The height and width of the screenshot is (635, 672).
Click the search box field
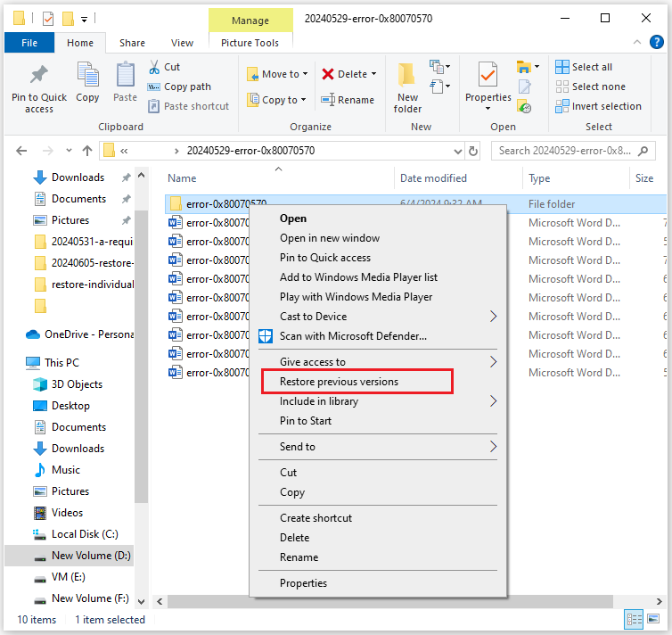coord(573,151)
